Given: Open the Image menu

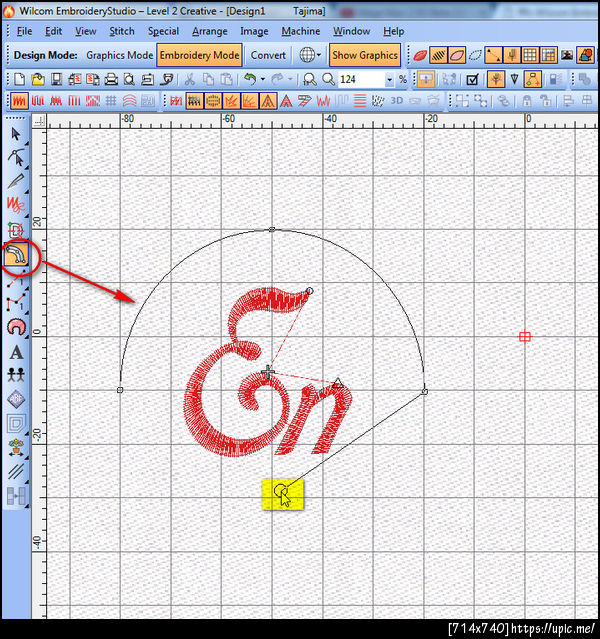Looking at the screenshot, I should click(254, 31).
